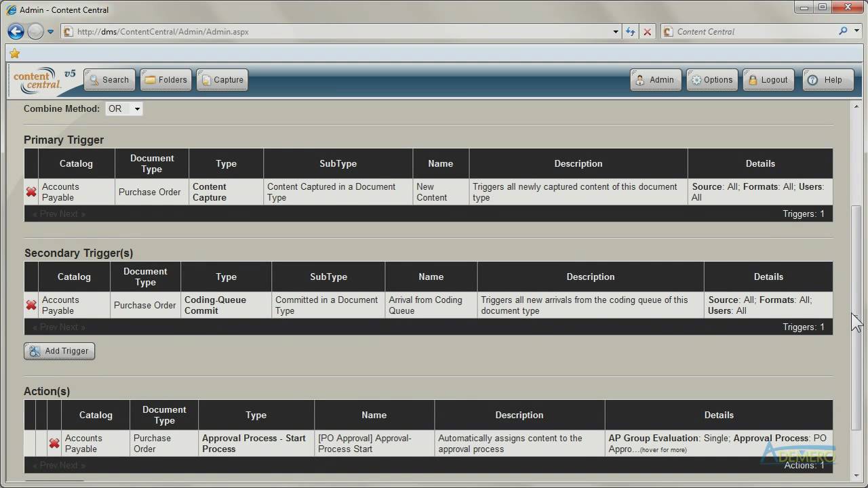
Task: Click the 'Primary Trigger' heading
Action: pos(64,140)
